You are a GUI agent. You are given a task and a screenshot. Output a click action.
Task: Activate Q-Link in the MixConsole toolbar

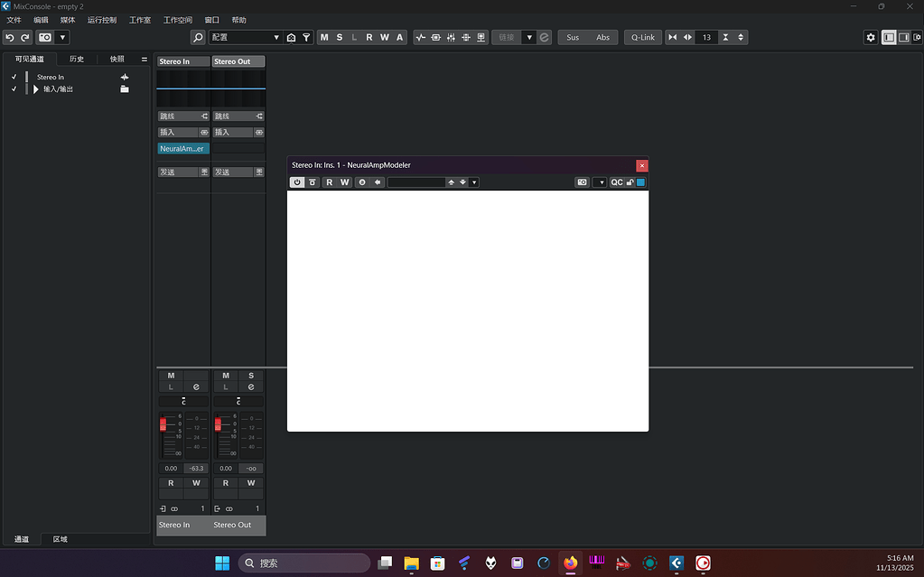[642, 37]
